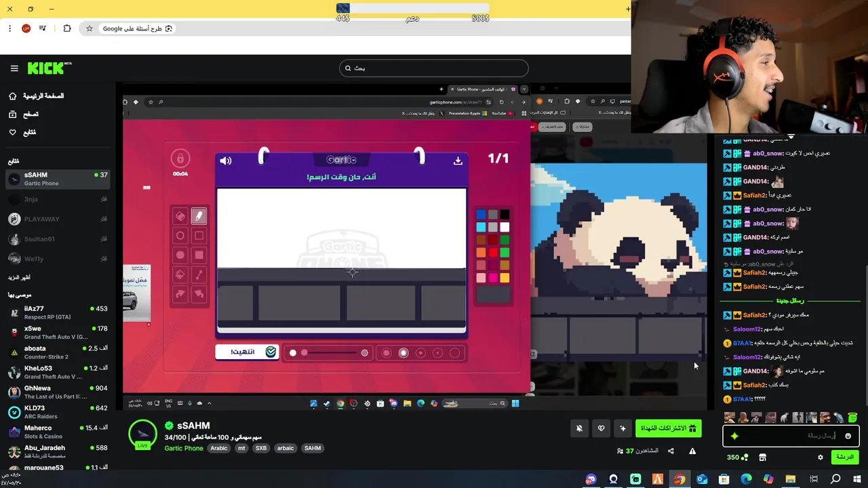Click the lock timer icon above 00:04
868x488 pixels.
tap(180, 159)
